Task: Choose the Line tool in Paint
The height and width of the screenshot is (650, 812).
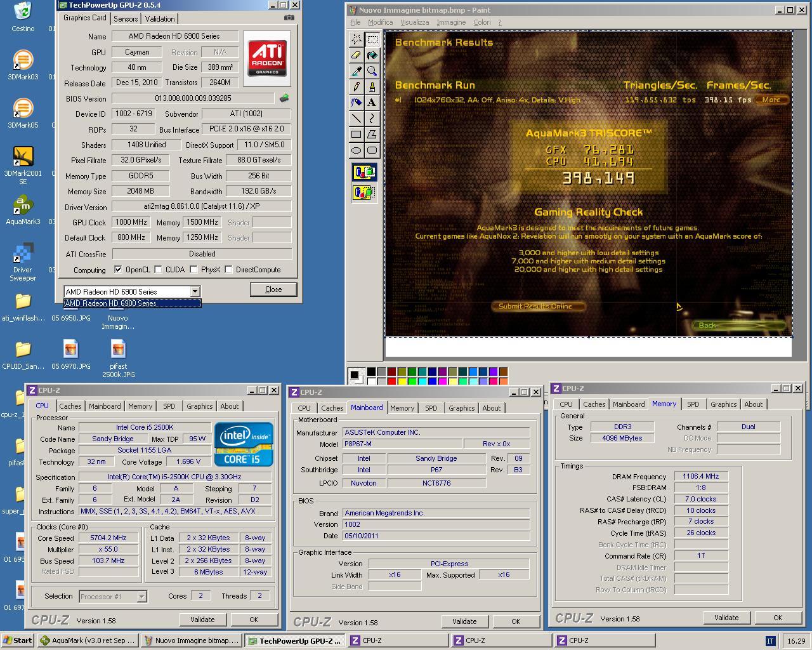Action: coord(357,119)
